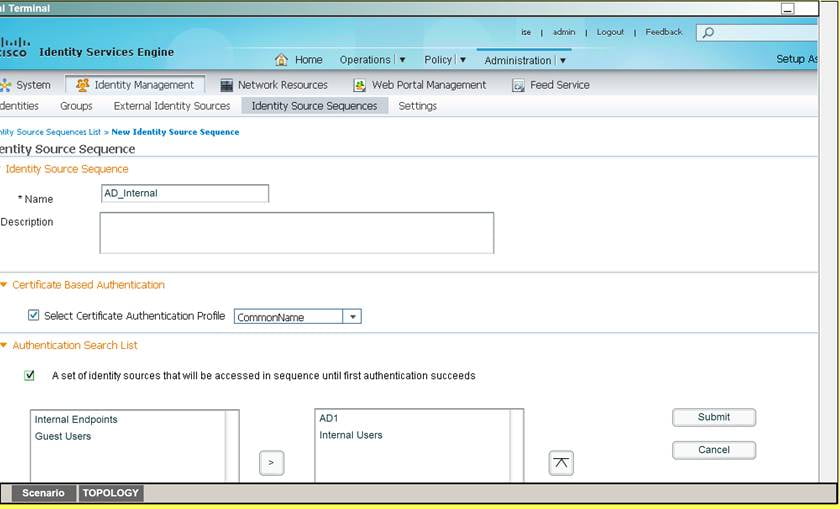Screen dimensions: 840x509
Task: Click the search magnifier icon
Action: 708,33
